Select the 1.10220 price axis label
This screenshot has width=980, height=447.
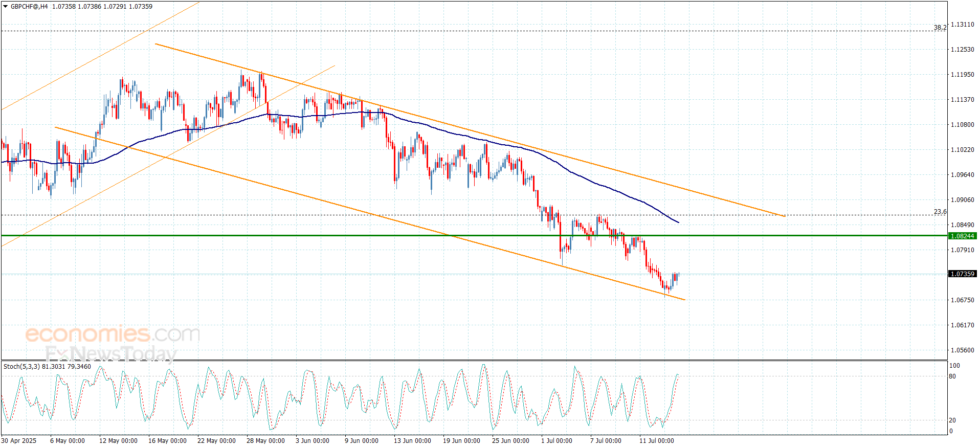pos(962,149)
